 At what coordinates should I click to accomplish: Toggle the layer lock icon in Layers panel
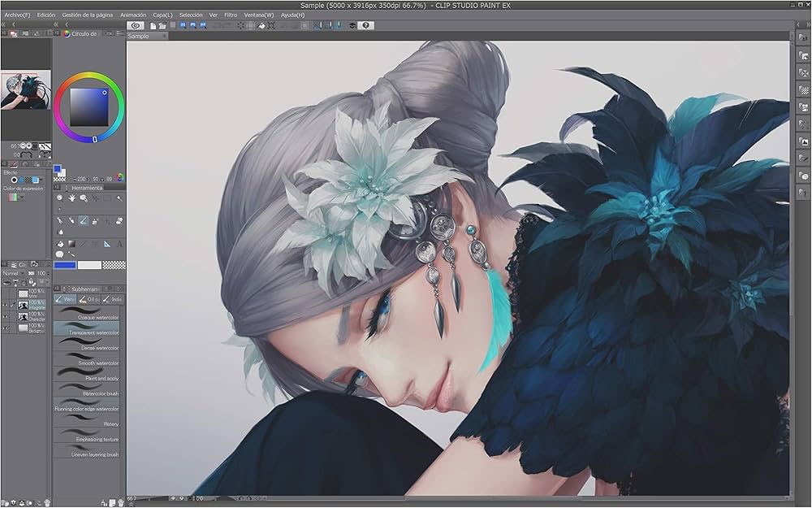click(31, 282)
